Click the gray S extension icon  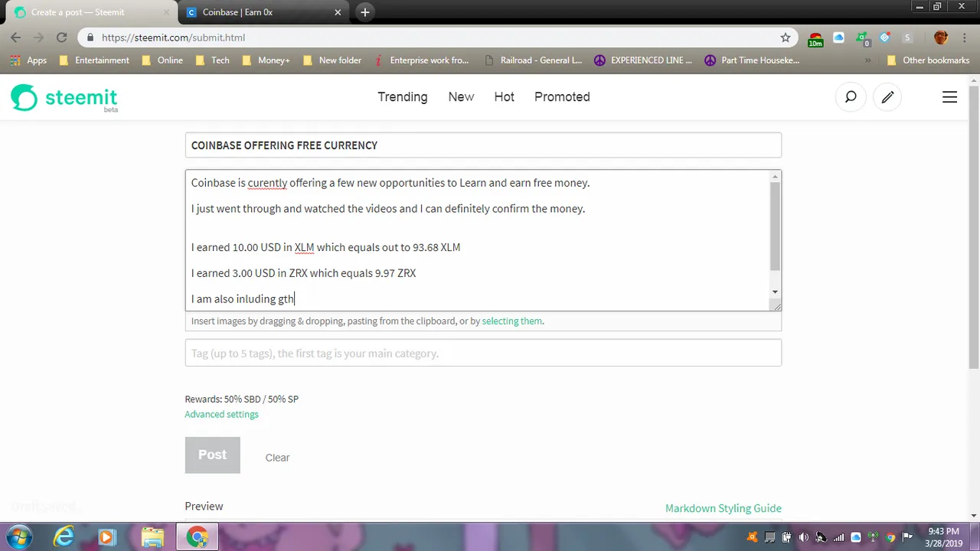908,37
